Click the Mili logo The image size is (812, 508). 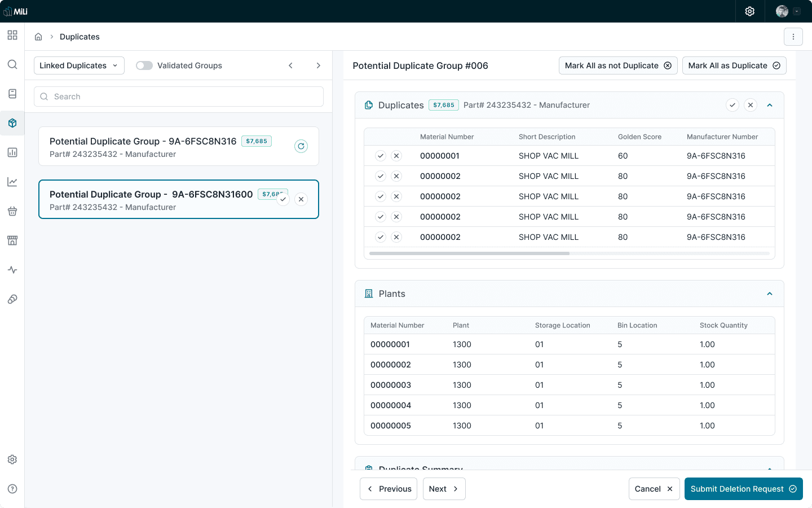[15, 11]
